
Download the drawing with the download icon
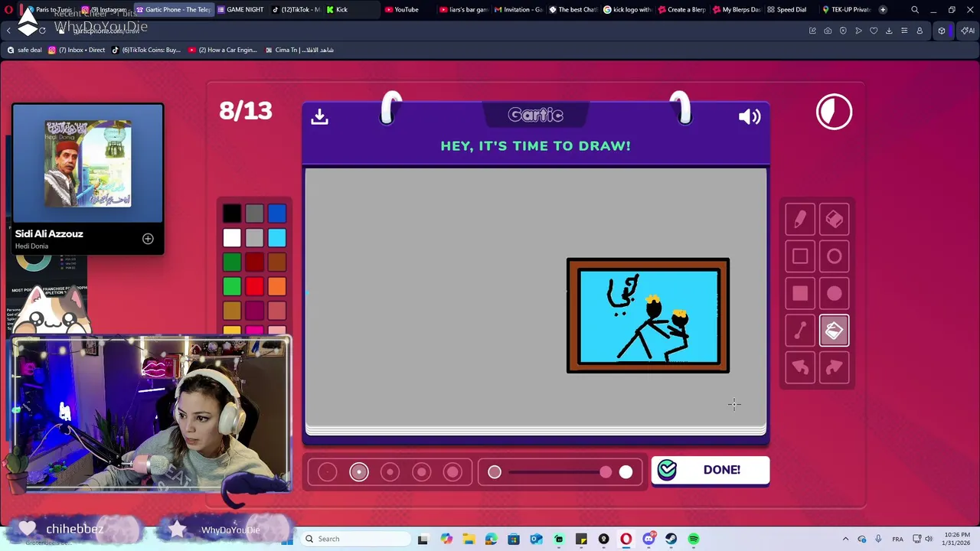tap(319, 116)
